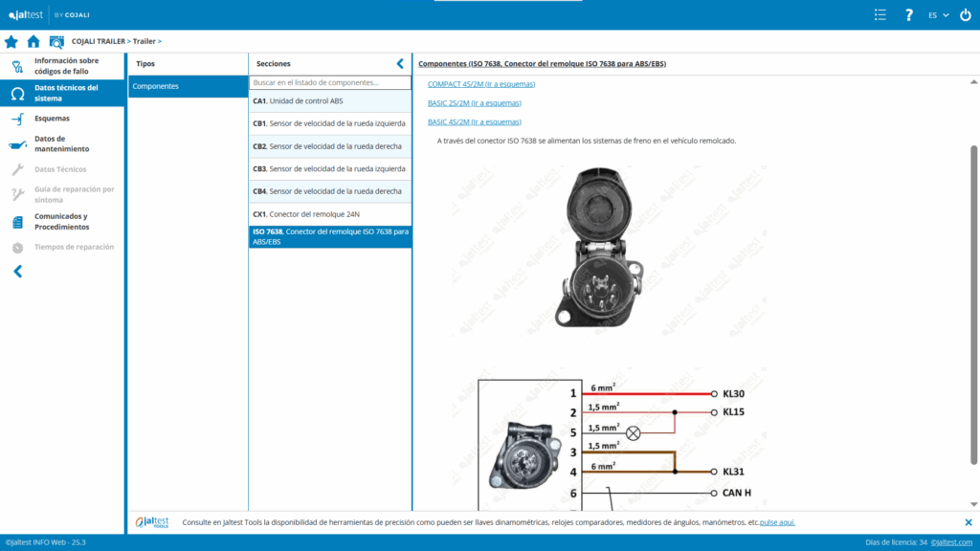Image resolution: width=980 pixels, height=551 pixels.
Task: Click the component search input field
Action: (x=329, y=83)
